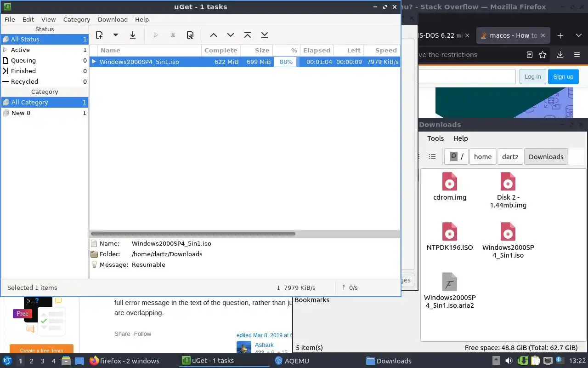Go to 'dartz' in the file manager path bar

click(510, 156)
